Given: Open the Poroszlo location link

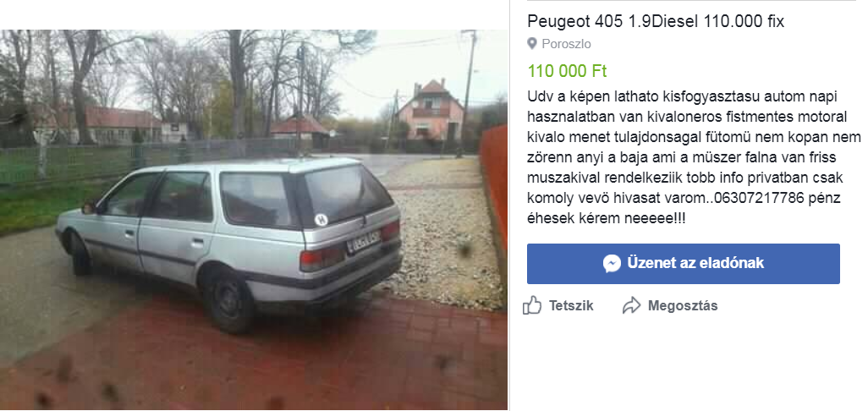Looking at the screenshot, I should point(566,44).
